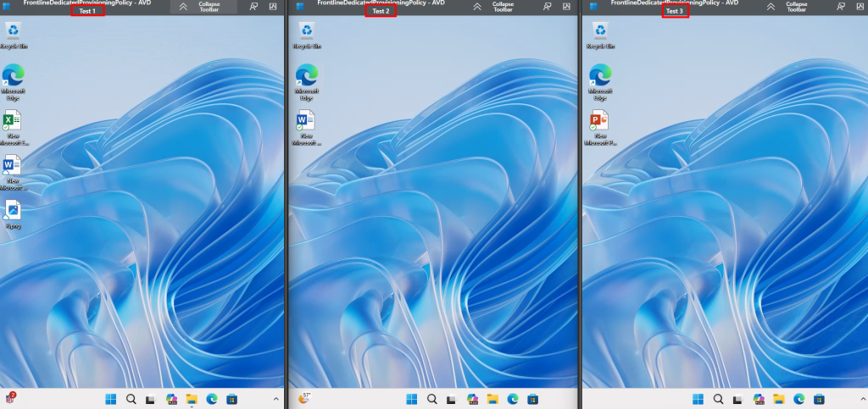The width and height of the screenshot is (868, 409).
Task: Collapse the toolbar in Test 2 session
Action: 477,6
